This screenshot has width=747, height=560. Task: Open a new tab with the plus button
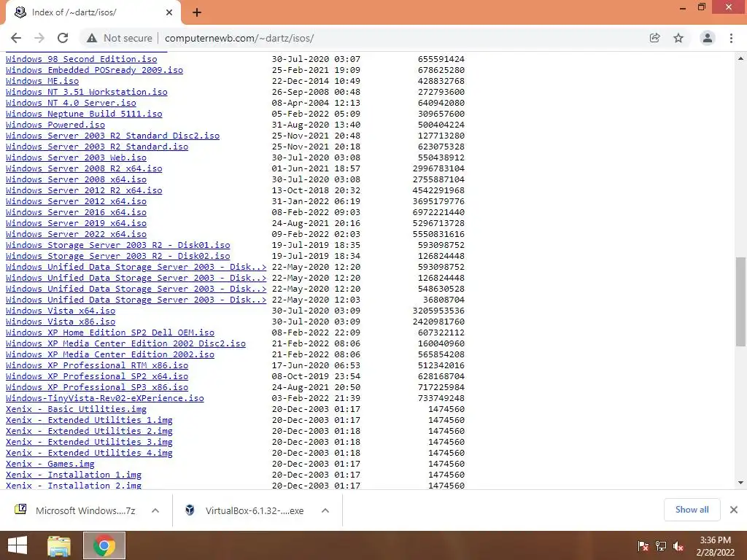tap(197, 12)
